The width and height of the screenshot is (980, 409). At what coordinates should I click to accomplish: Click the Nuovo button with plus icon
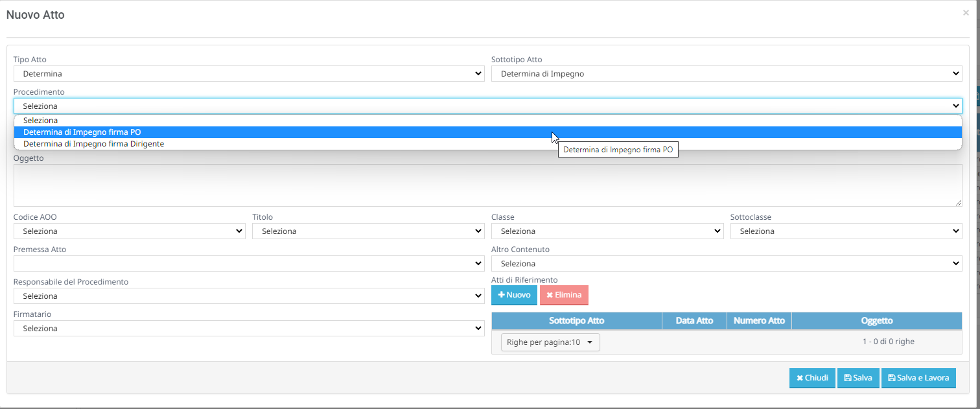(514, 295)
